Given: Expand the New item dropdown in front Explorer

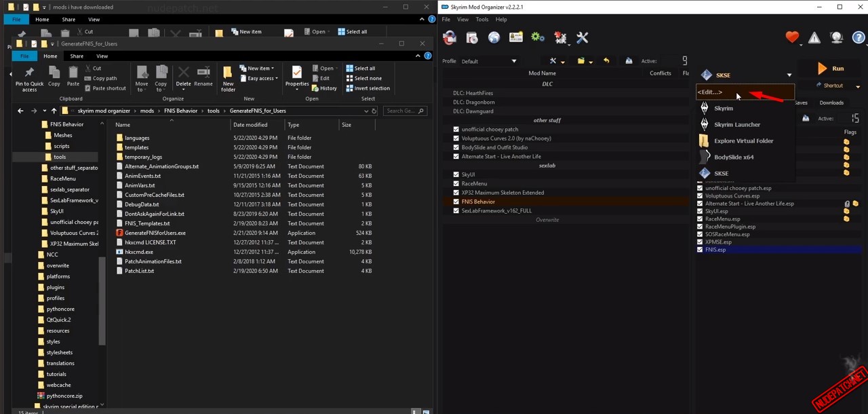Looking at the screenshot, I should click(273, 69).
